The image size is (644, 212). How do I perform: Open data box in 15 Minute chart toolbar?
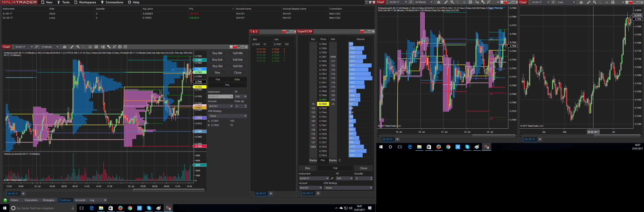[96, 47]
